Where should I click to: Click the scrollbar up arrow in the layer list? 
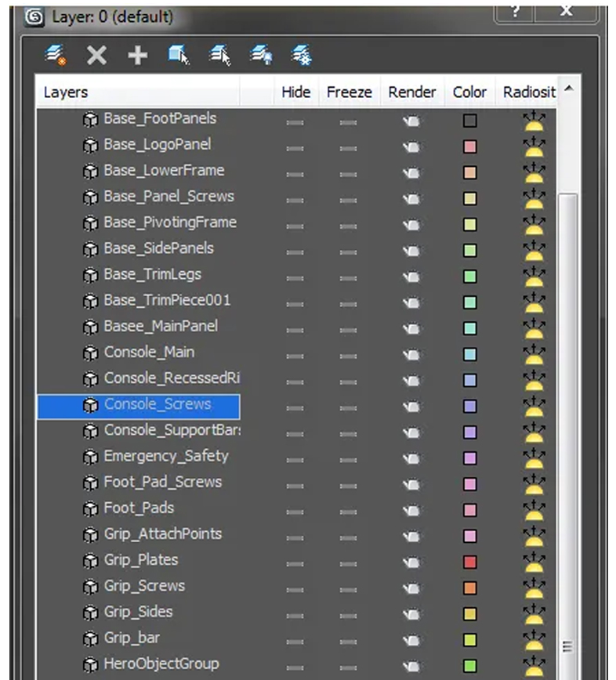tap(569, 89)
